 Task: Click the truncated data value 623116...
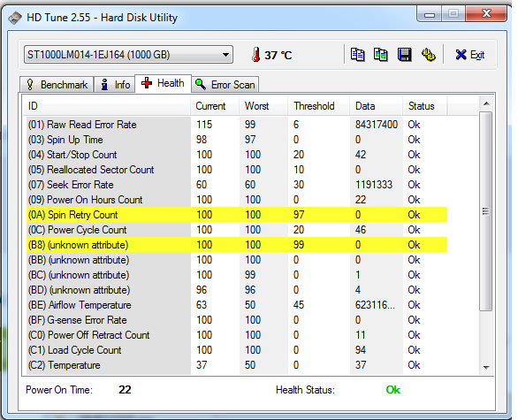pos(375,305)
